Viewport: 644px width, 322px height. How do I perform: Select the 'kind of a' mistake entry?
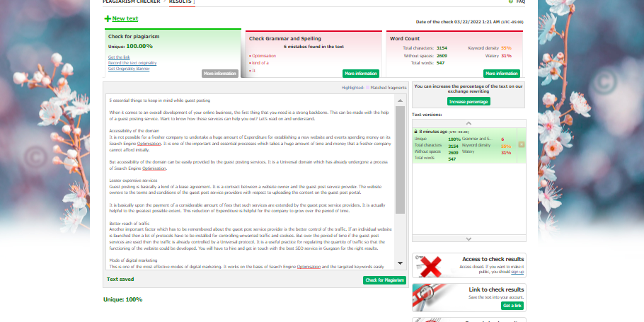(260, 63)
